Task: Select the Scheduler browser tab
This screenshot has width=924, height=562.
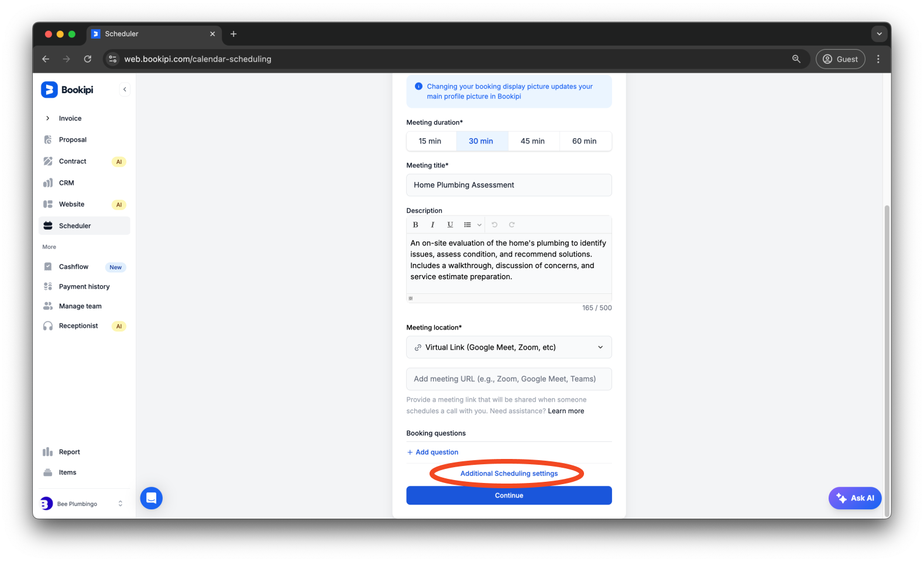Action: pos(154,34)
